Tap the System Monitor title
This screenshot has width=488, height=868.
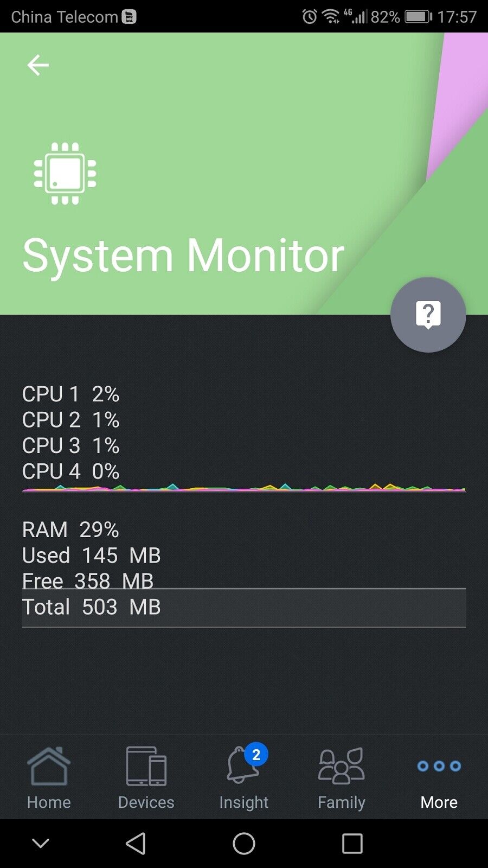pyautogui.click(x=183, y=256)
